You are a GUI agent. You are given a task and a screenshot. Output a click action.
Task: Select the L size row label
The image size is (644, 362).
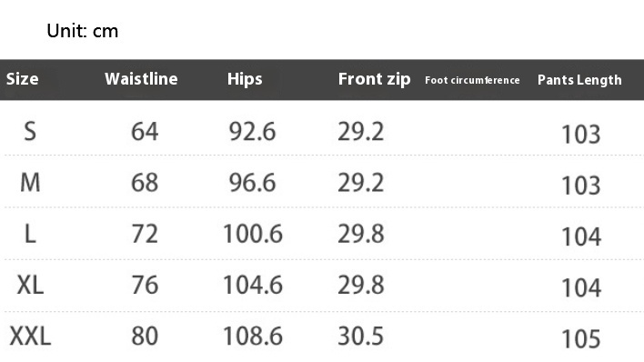coord(30,234)
